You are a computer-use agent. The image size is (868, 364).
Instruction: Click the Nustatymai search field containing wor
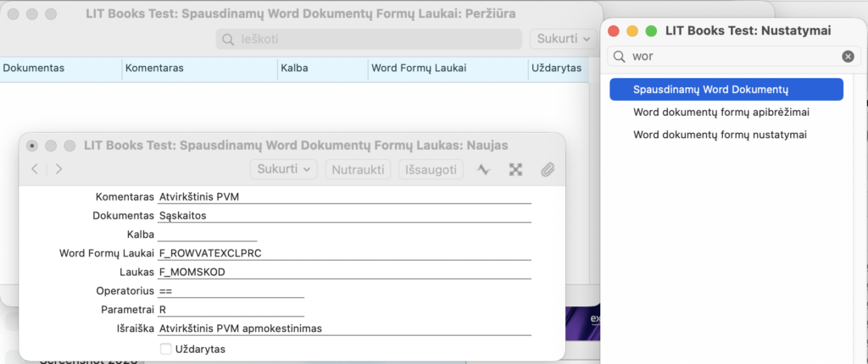[x=735, y=57]
